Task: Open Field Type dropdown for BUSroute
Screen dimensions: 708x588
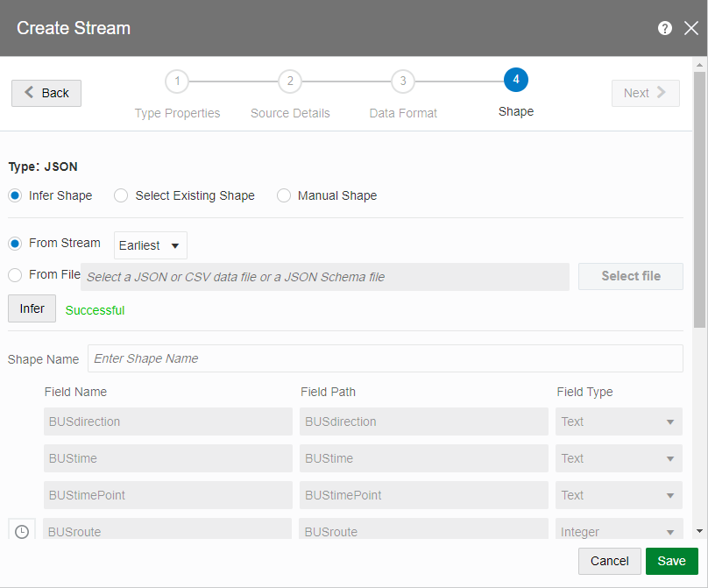Action: (x=619, y=531)
